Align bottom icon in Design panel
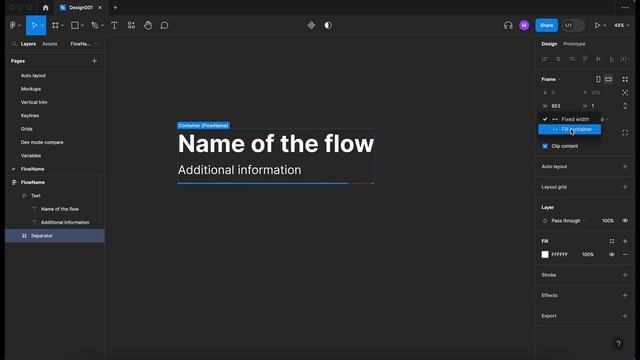The height and width of the screenshot is (360, 640). 611,59
